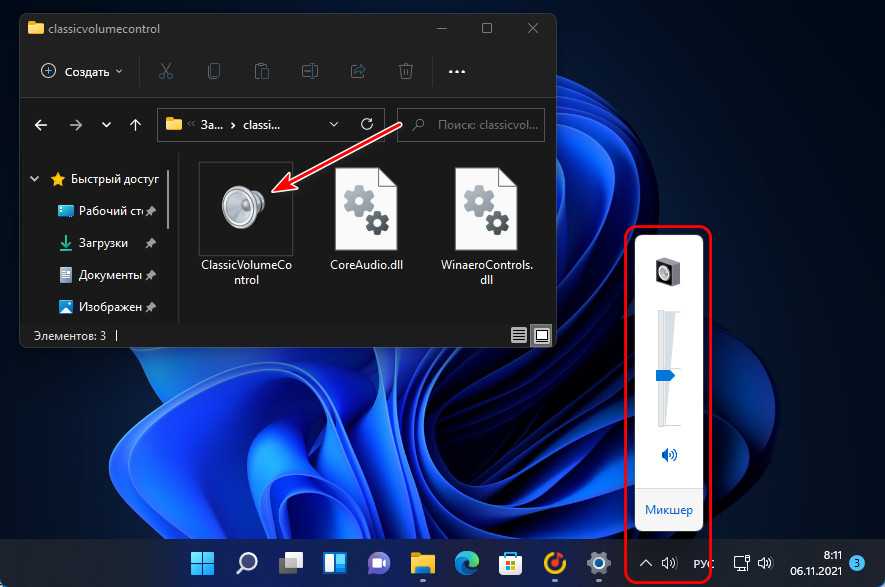Open the ClassicVolumeControl application file
Screen dimensions: 885x587
pos(245,208)
